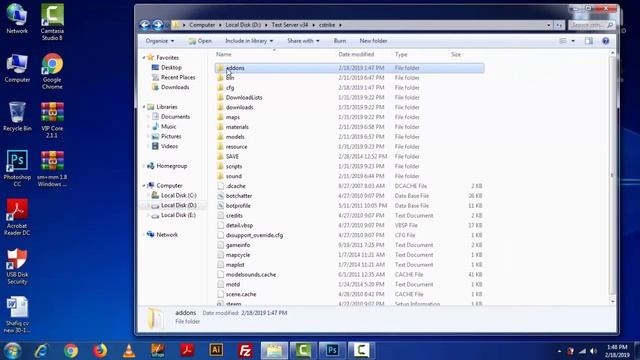Select Local Disk (C:) in sidebar
The height and width of the screenshot is (360, 640).
click(x=178, y=196)
